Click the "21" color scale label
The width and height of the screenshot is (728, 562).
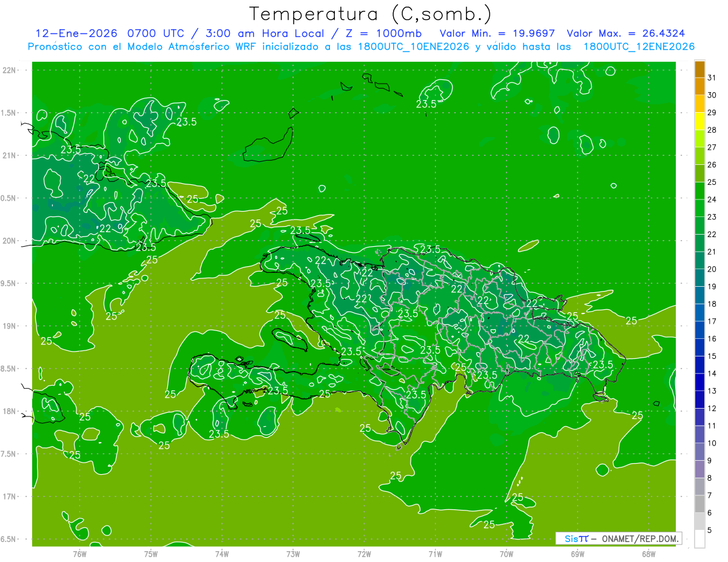coord(712,252)
